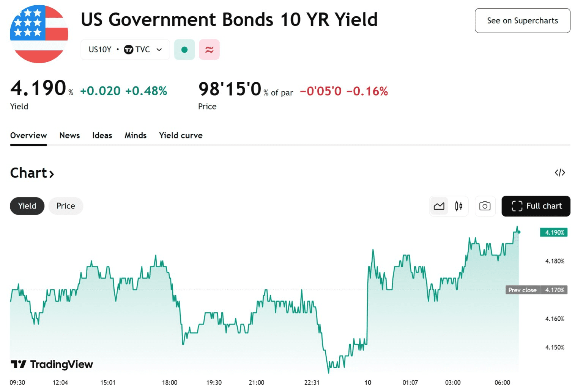The height and width of the screenshot is (392, 583).
Task: Go to the Ideas tab
Action: pyautogui.click(x=102, y=136)
